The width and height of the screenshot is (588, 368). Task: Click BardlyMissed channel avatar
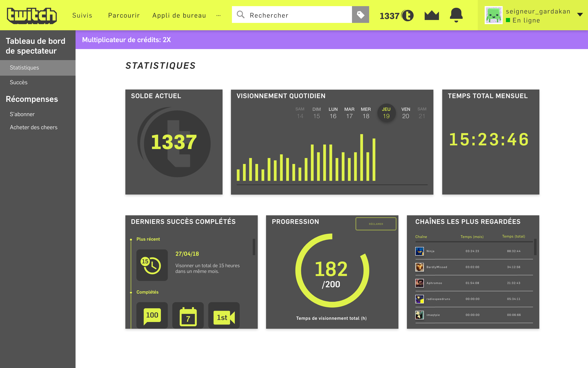coord(419,267)
